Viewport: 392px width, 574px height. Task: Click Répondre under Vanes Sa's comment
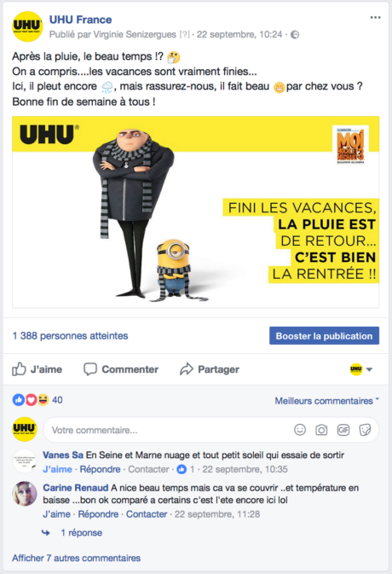pyautogui.click(x=100, y=469)
